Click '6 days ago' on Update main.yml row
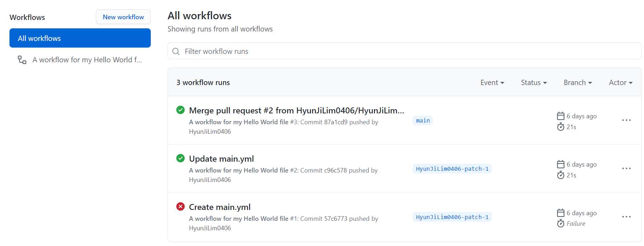Viewport: 644px width, 246px height. pyautogui.click(x=582, y=164)
